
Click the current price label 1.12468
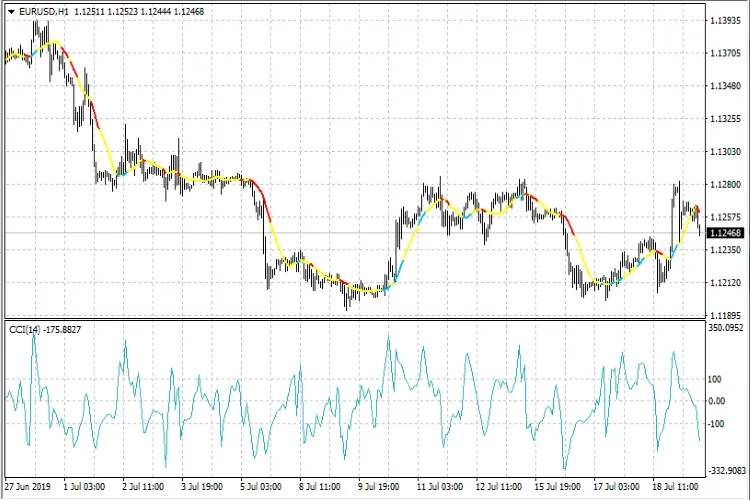[724, 233]
